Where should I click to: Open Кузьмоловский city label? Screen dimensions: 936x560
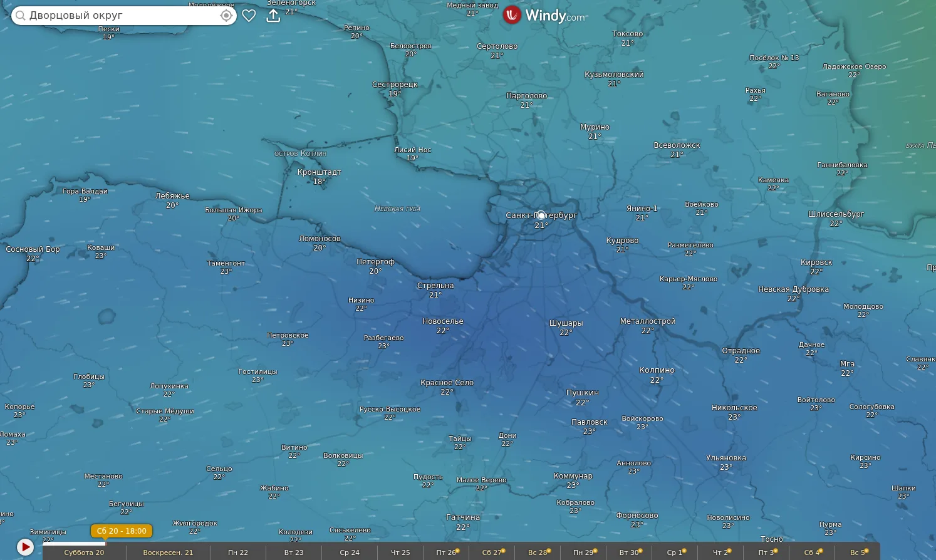(614, 75)
